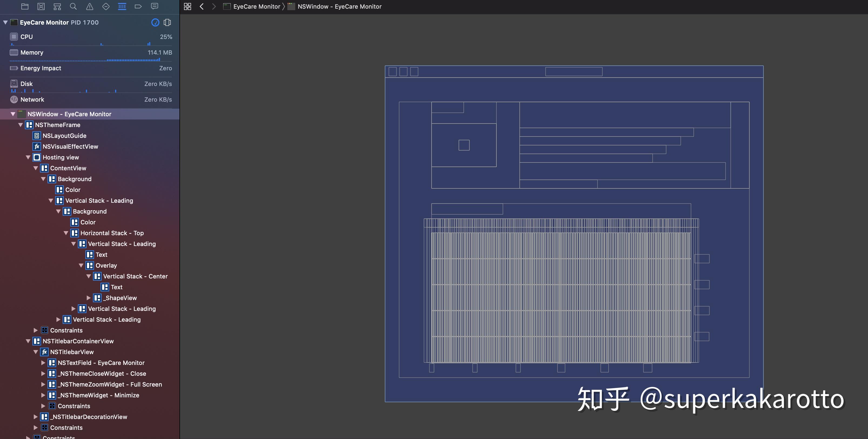Select the Debug navigator icon

(122, 6)
